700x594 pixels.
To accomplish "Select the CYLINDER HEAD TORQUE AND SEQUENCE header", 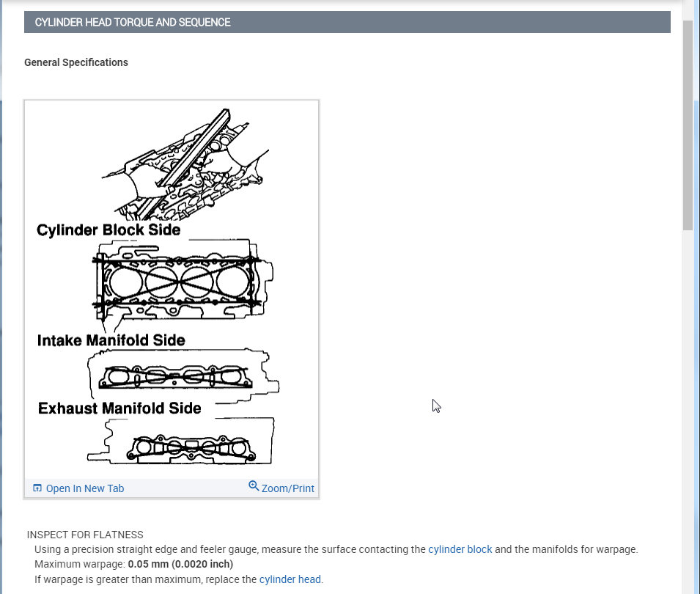I will click(x=132, y=22).
